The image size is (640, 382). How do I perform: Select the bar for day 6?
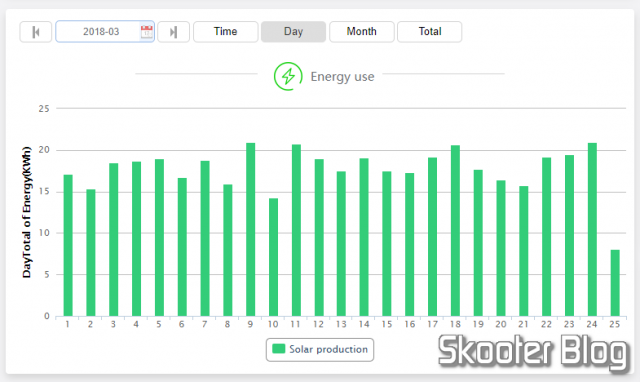point(182,247)
